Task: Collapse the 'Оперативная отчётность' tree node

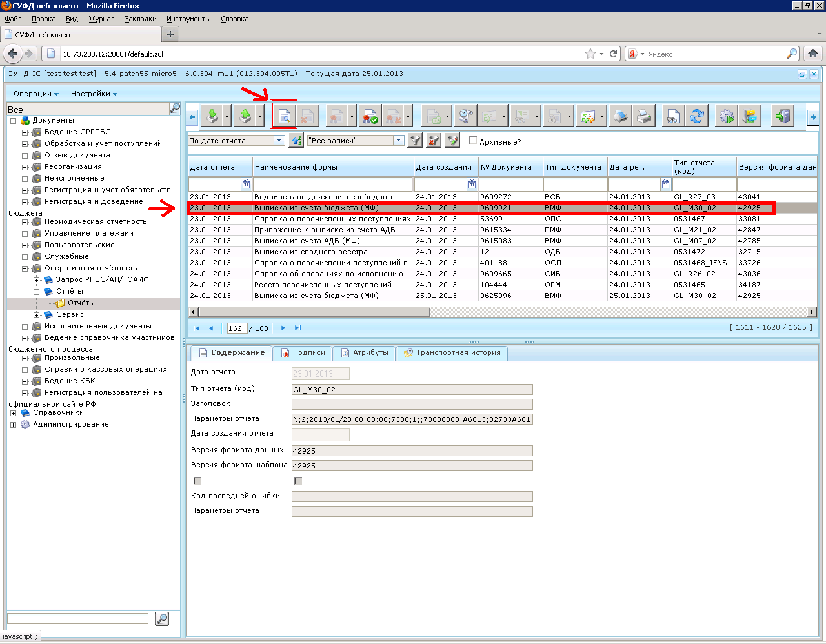Action: (25, 268)
